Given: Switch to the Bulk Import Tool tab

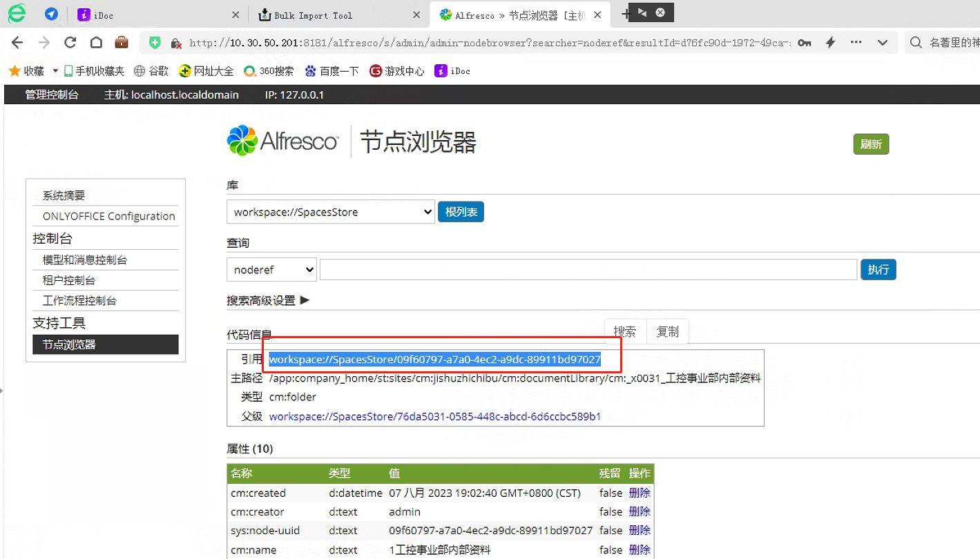Looking at the screenshot, I should click(x=336, y=15).
